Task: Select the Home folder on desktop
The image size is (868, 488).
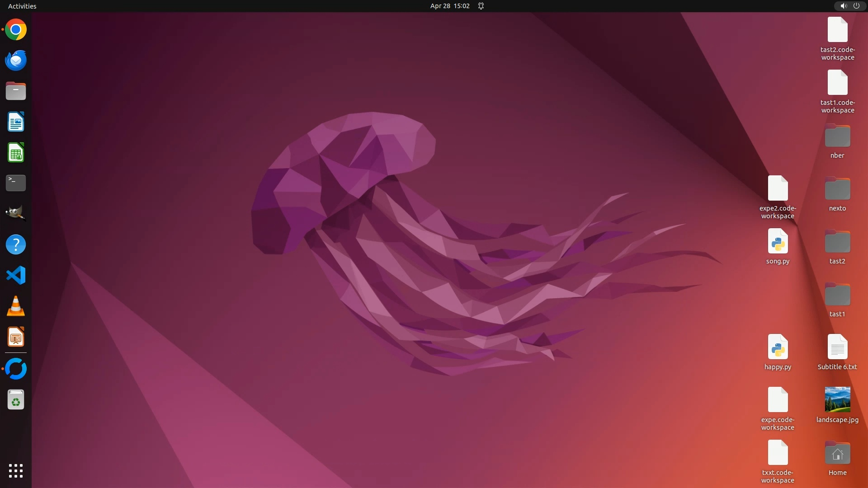Action: [837, 453]
